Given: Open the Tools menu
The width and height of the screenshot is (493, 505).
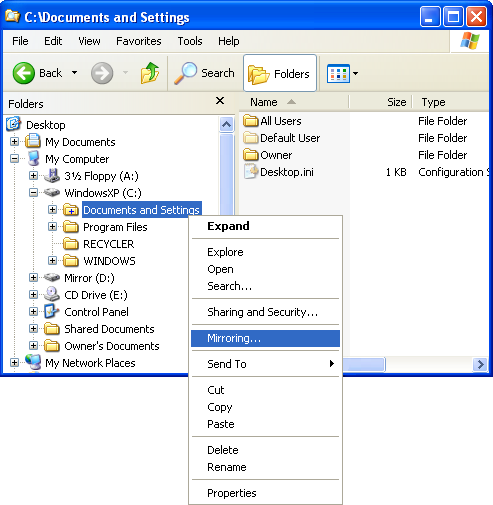Looking at the screenshot, I should point(190,41).
